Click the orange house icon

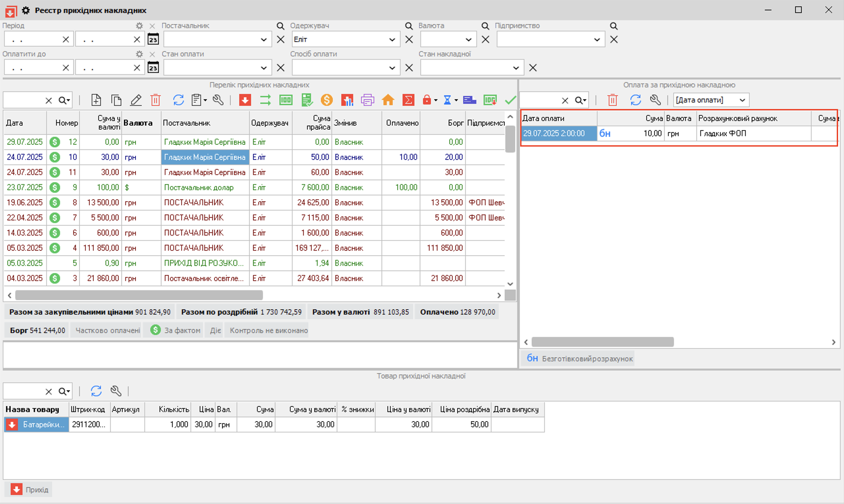[x=388, y=100]
